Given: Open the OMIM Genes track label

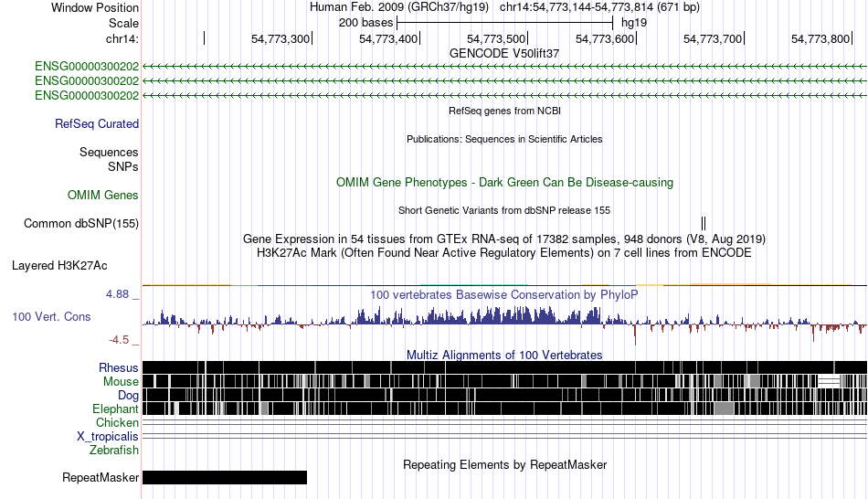Looking at the screenshot, I should tap(103, 195).
